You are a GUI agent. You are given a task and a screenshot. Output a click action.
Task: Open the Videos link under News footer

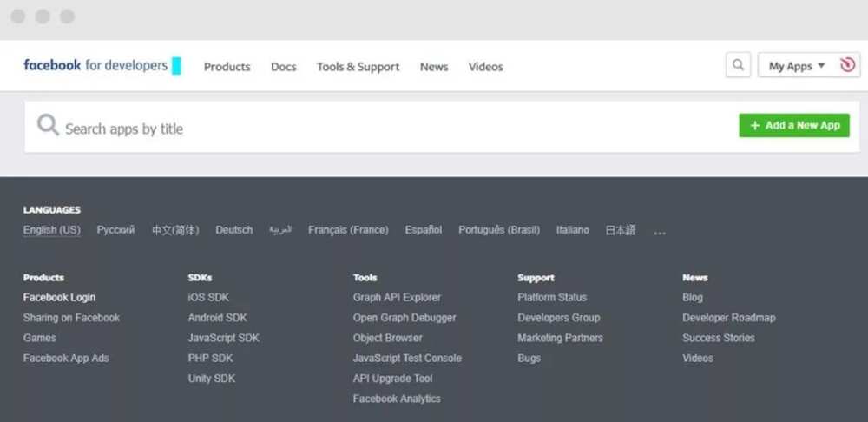[698, 359]
